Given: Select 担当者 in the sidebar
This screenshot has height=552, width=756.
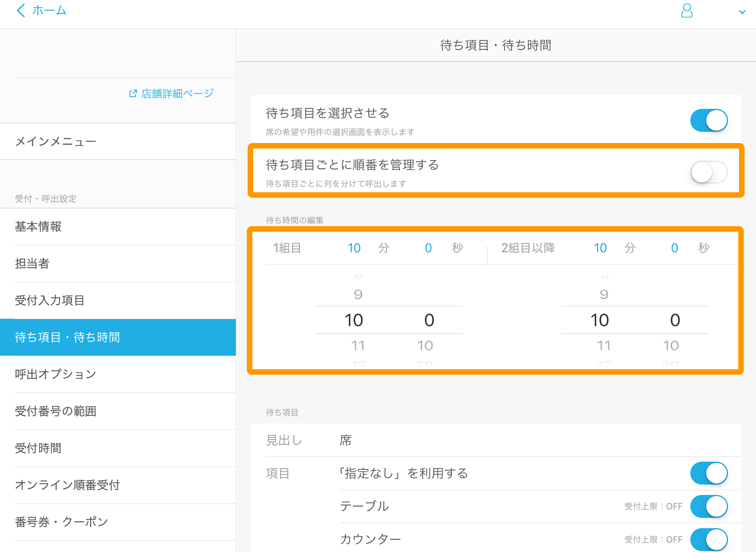Looking at the screenshot, I should coord(118,264).
